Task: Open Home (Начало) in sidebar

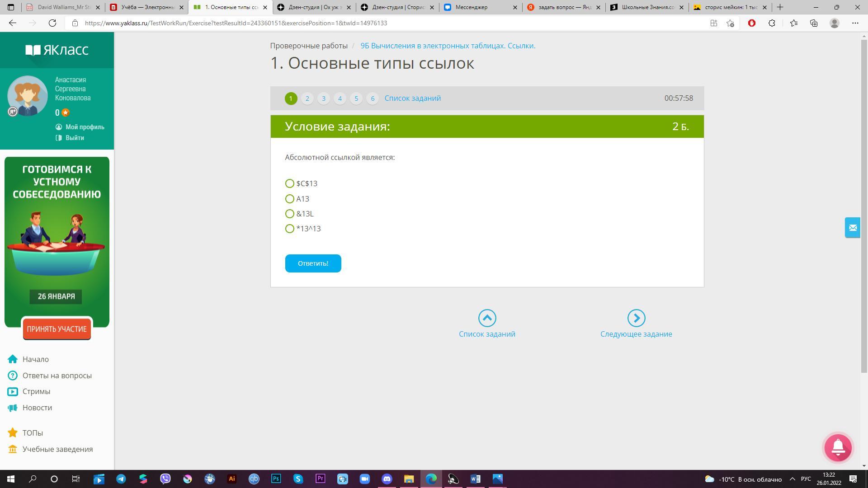Action: click(x=35, y=359)
